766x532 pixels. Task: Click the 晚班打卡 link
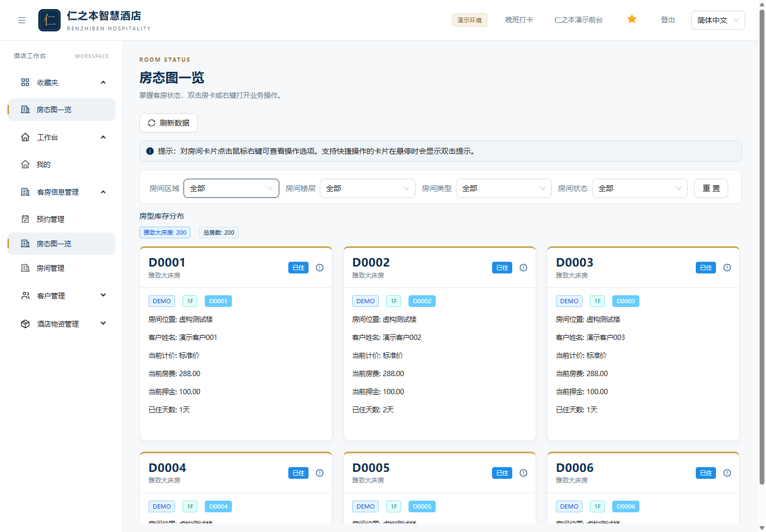(x=519, y=20)
